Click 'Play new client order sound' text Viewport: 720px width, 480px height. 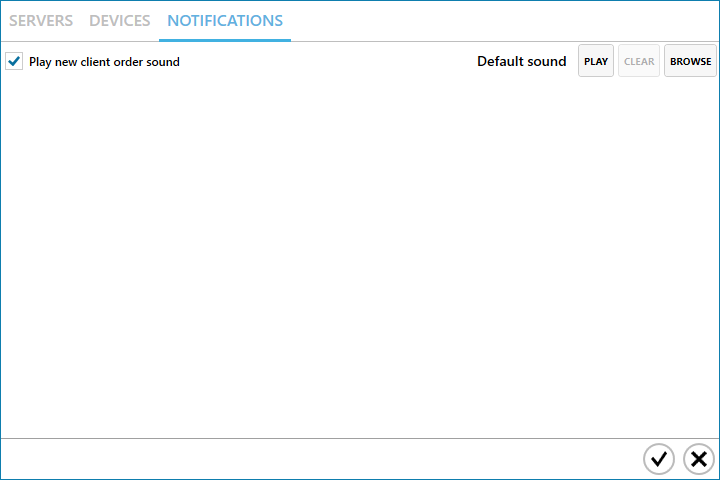click(104, 62)
